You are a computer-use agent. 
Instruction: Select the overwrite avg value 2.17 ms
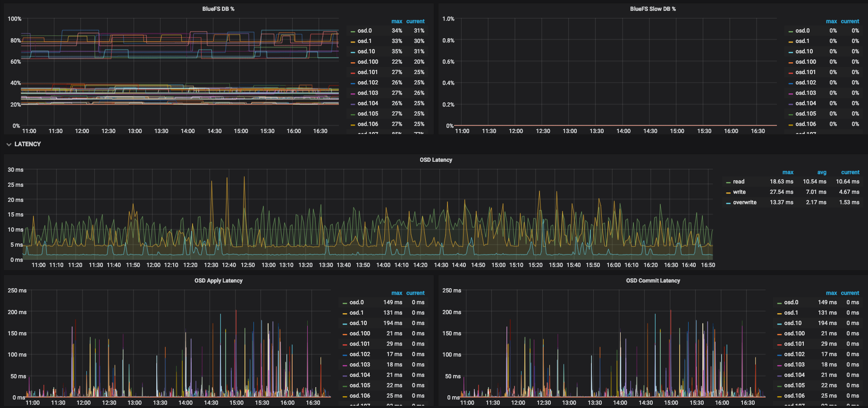tap(816, 202)
